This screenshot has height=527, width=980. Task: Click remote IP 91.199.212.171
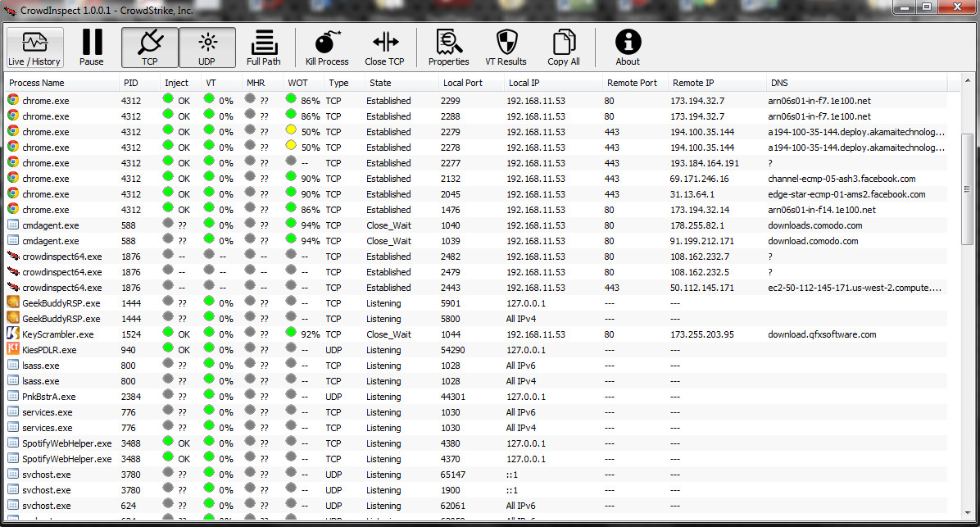click(702, 241)
